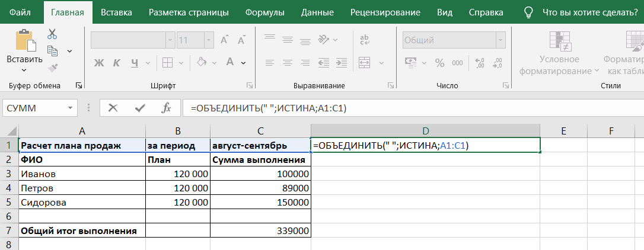Select cell август-сентябрь

260,146
